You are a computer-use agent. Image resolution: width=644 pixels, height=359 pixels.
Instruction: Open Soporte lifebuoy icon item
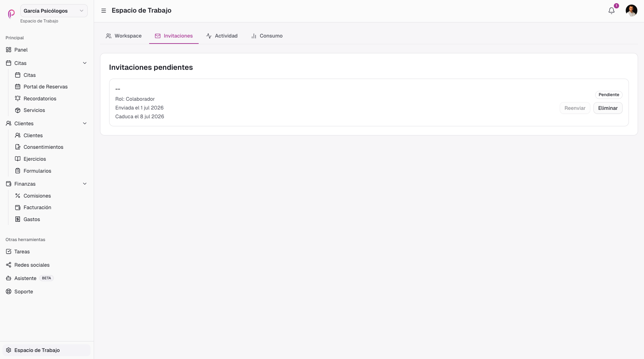[9, 292]
